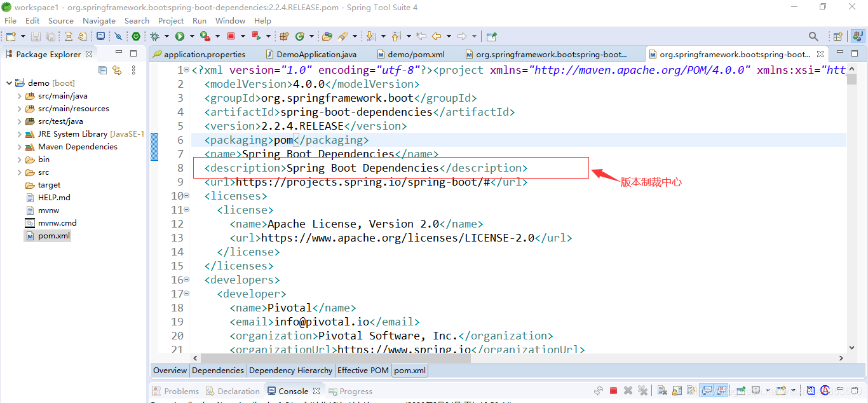Toggle Show Console on standard error change
This screenshot has height=403, width=868.
pos(722,390)
